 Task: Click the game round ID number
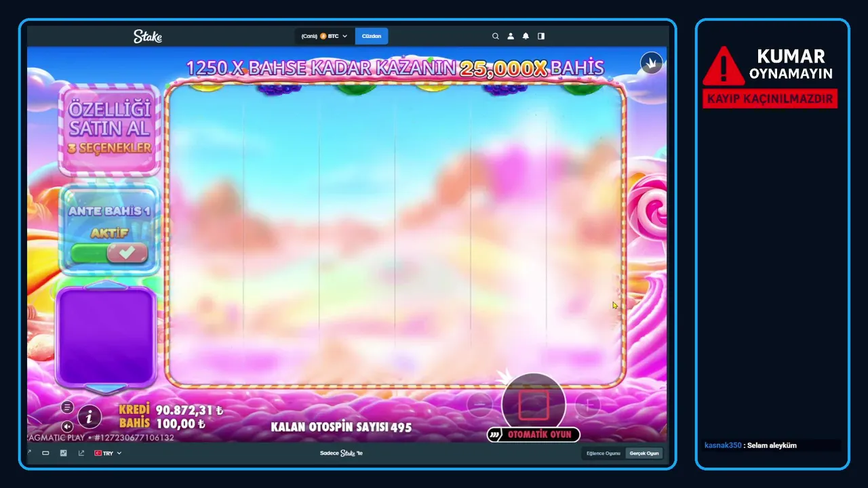(x=134, y=438)
